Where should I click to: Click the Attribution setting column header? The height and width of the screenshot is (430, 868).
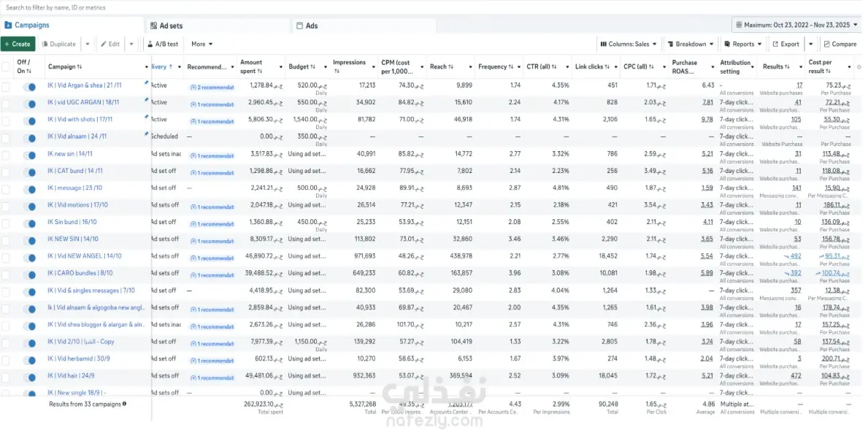pos(735,67)
